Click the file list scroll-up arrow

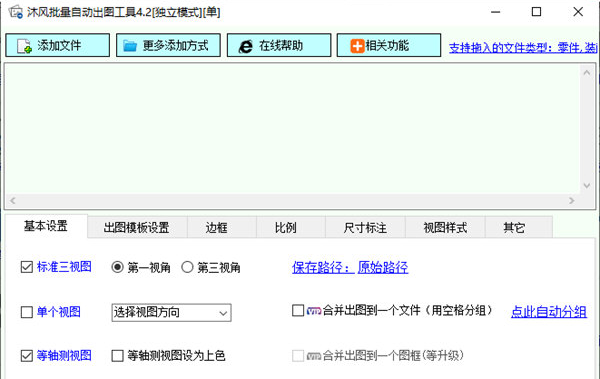tap(586, 72)
